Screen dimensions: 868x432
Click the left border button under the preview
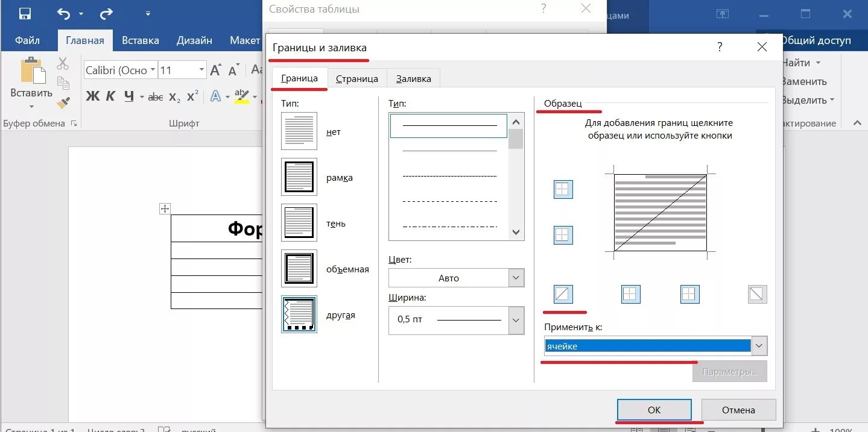point(630,294)
